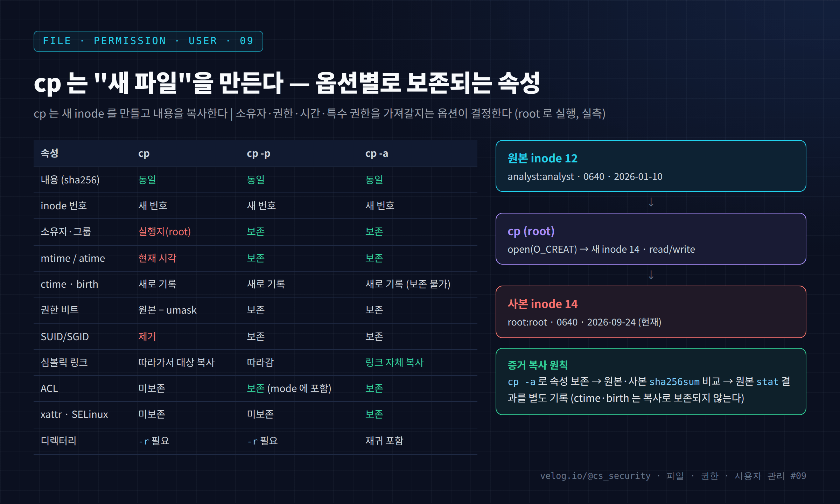
Task: Click arrow below cp (root) card
Action: pos(651,275)
